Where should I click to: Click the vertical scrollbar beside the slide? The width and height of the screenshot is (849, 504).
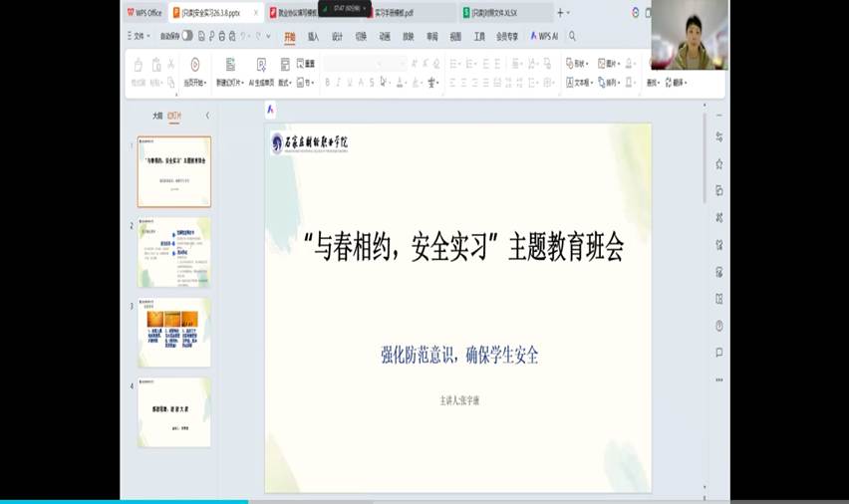tap(705, 158)
